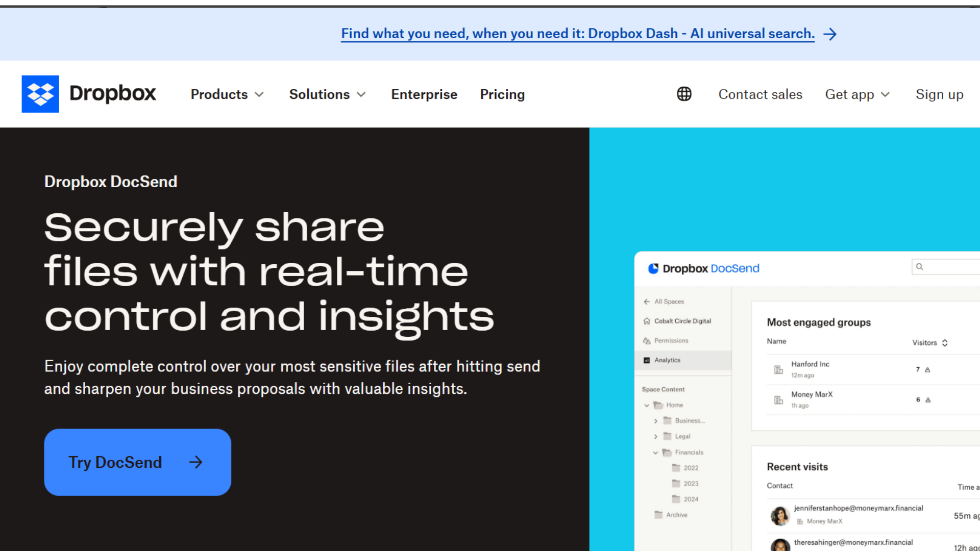The image size is (980, 551).
Task: Click the Name column header
Action: [776, 341]
